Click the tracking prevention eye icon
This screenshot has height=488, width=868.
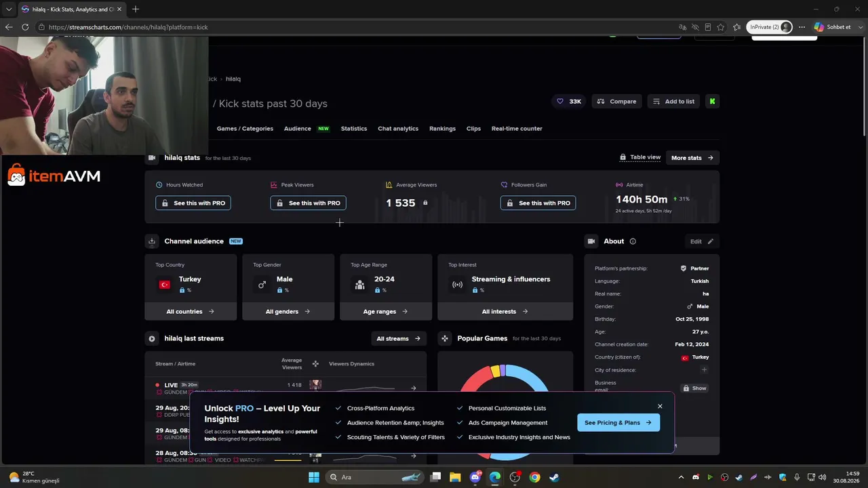(x=695, y=27)
